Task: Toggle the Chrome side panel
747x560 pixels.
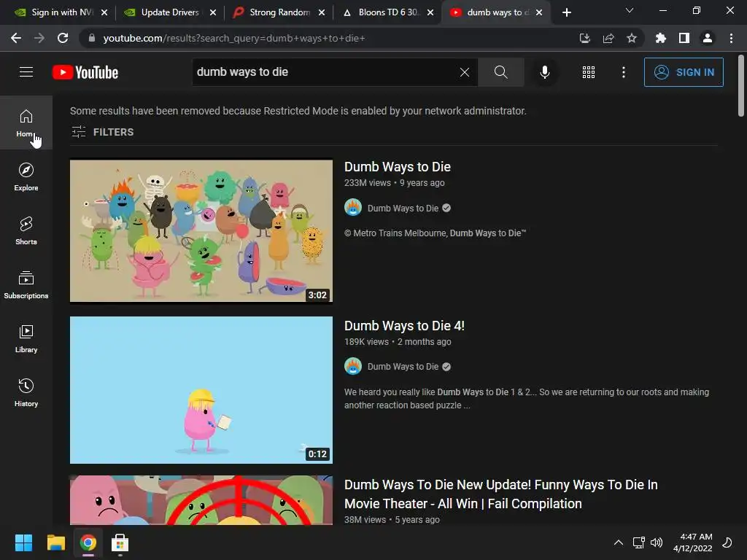Action: coord(684,38)
